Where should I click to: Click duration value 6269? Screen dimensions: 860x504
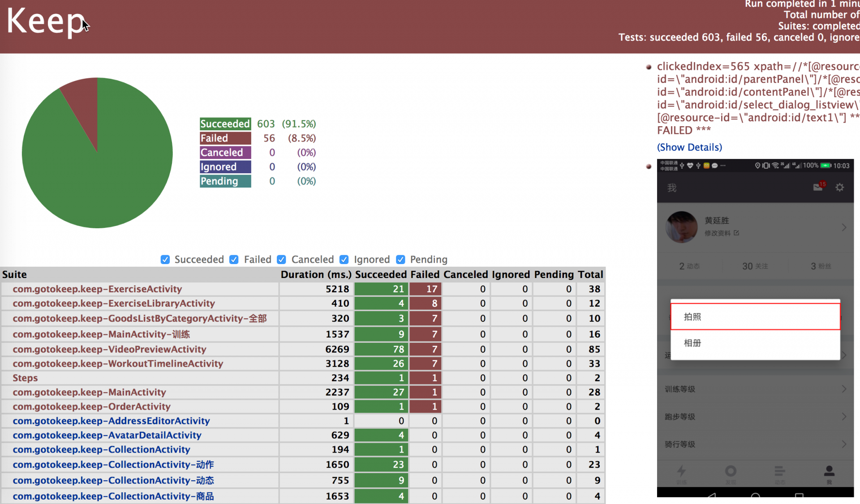coord(337,349)
